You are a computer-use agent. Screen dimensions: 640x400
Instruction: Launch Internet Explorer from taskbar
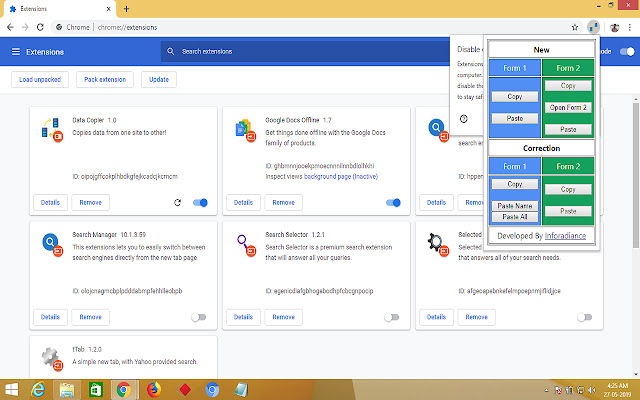[38, 390]
